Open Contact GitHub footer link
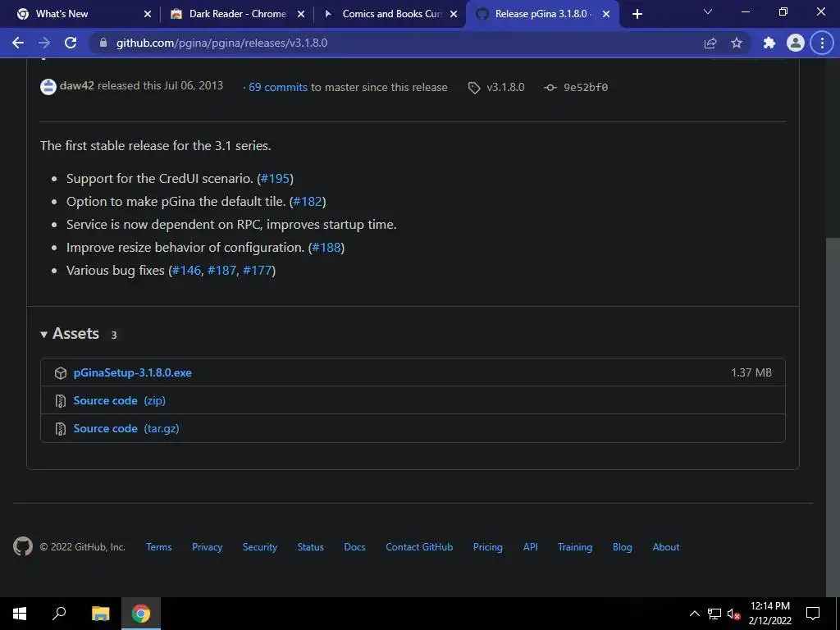 point(419,547)
